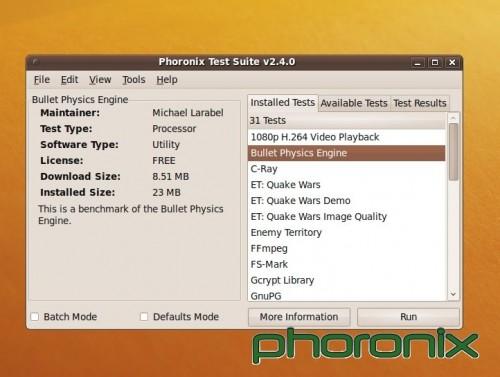
Task: Select the C-Ray test
Action: pos(347,169)
